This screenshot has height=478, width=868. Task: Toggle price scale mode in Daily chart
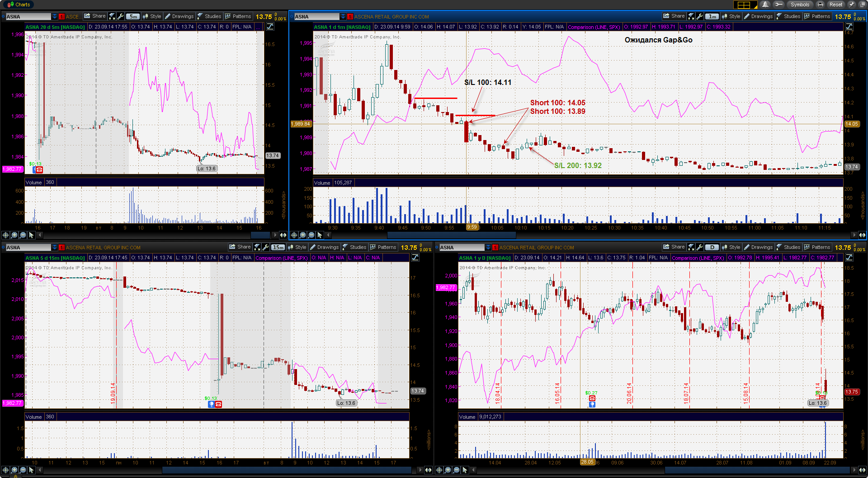click(x=849, y=258)
